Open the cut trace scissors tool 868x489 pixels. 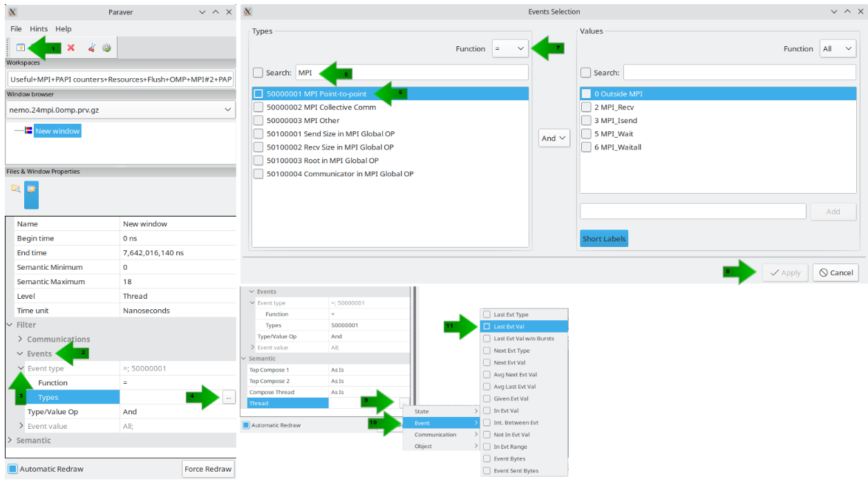pos(91,48)
